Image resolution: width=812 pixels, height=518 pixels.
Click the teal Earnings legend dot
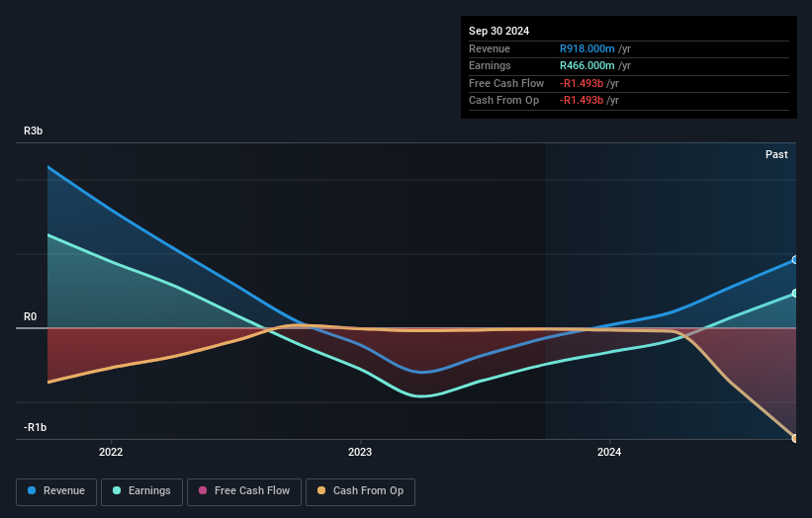pos(117,490)
